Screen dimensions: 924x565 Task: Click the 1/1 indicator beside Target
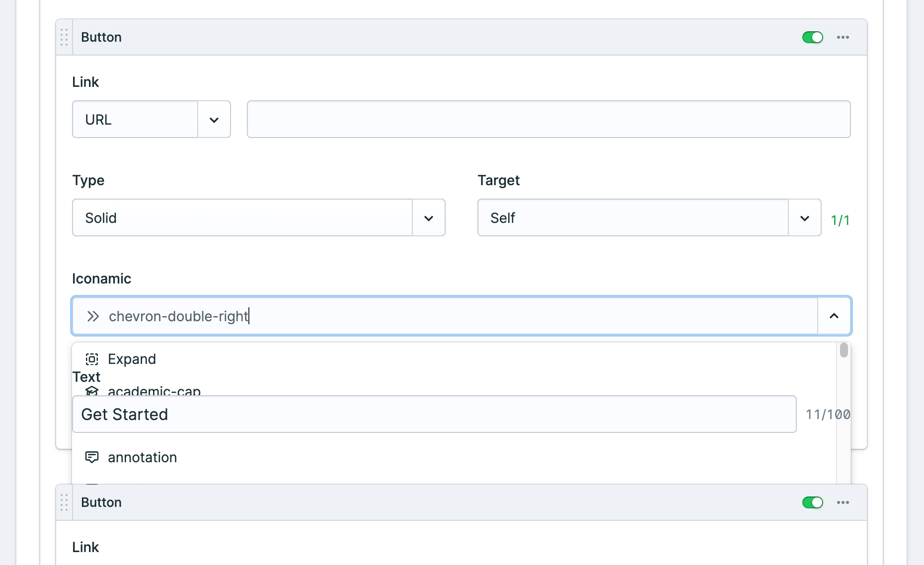click(x=841, y=219)
